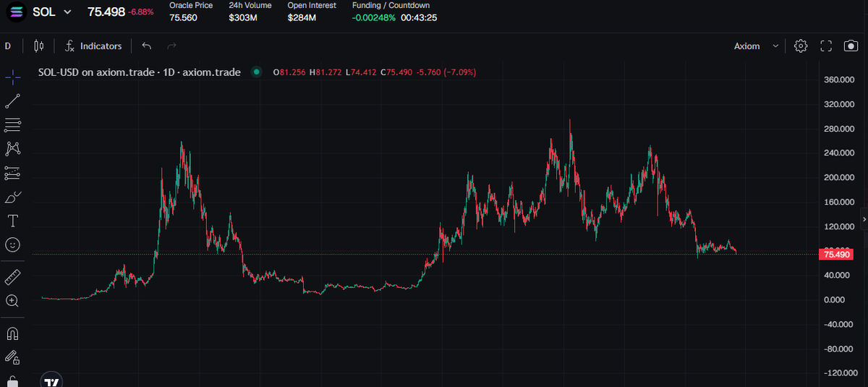
Task: Expand the SOL market selector chevron
Action: [x=68, y=12]
